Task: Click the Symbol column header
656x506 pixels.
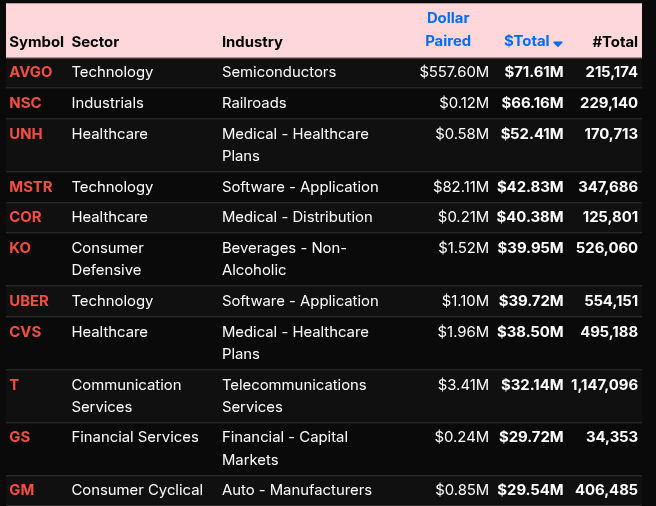Action: click(36, 42)
